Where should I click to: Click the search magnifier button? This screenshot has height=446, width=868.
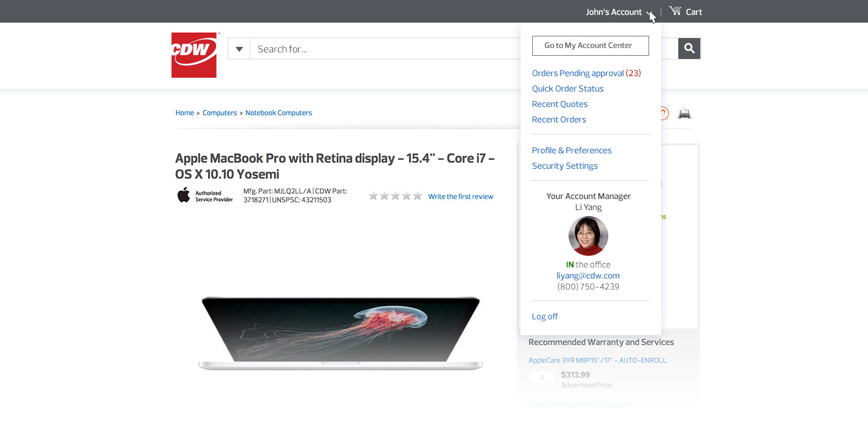pyautogui.click(x=689, y=49)
